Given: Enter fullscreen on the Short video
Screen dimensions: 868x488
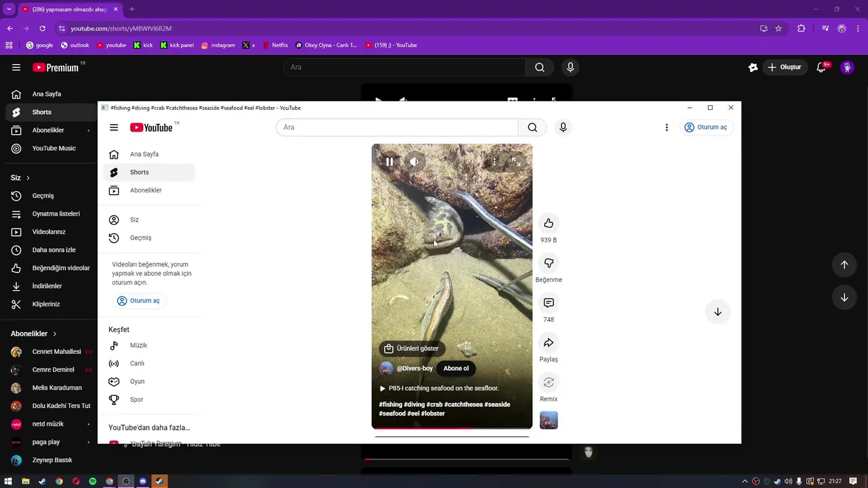Looking at the screenshot, I should 516,162.
